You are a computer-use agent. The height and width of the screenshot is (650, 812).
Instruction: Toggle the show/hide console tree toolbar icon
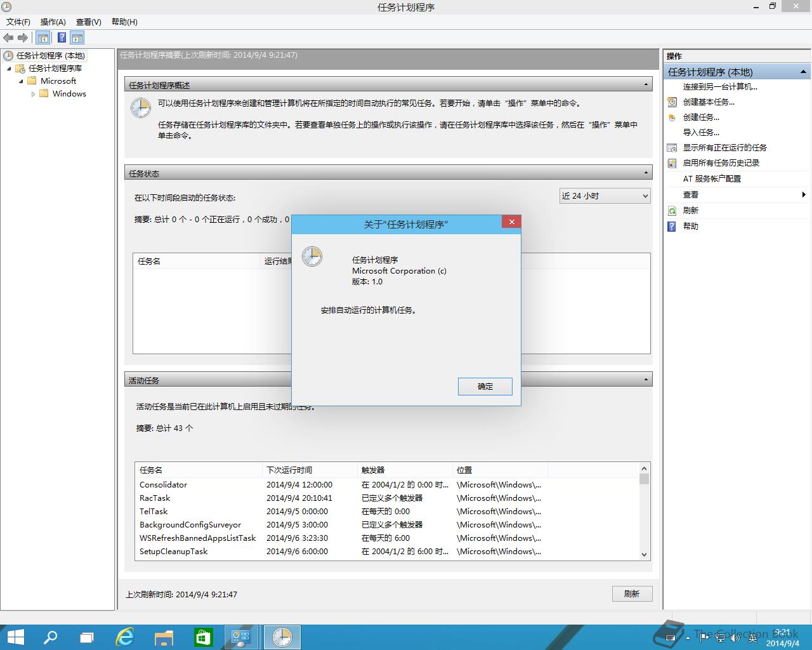43,37
